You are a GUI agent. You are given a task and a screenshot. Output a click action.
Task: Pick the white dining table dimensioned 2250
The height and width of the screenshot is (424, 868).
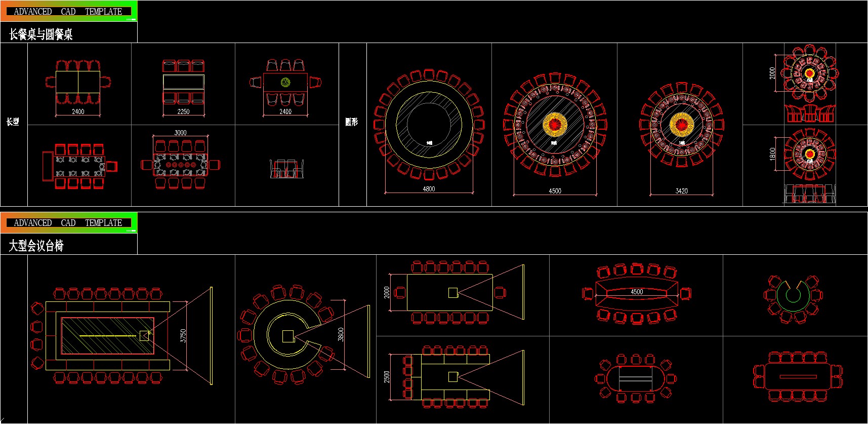(183, 82)
